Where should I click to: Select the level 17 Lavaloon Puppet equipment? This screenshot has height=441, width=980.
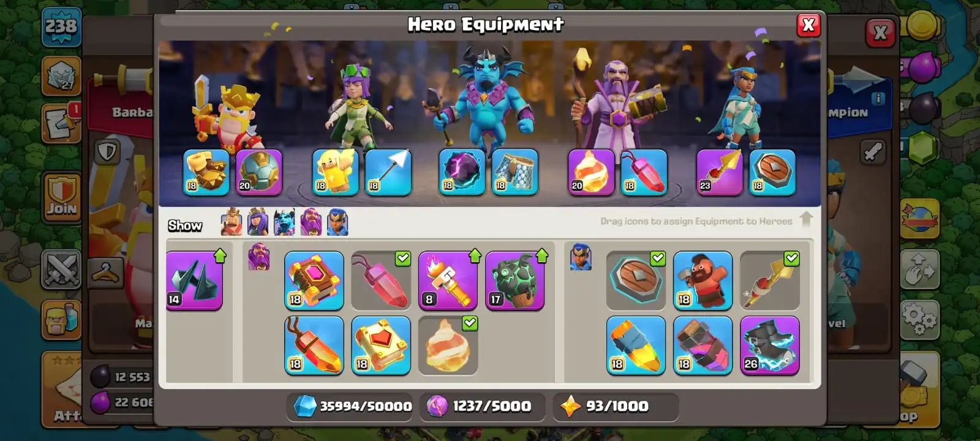pos(514,281)
